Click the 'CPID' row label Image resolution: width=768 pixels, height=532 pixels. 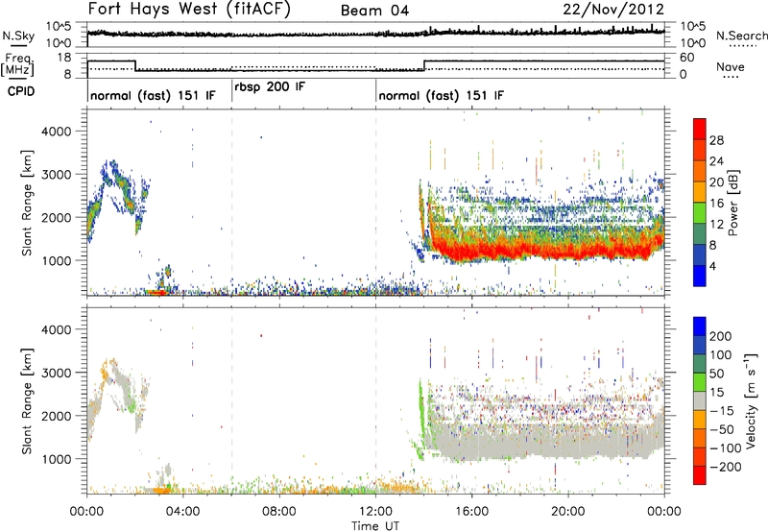(21, 91)
